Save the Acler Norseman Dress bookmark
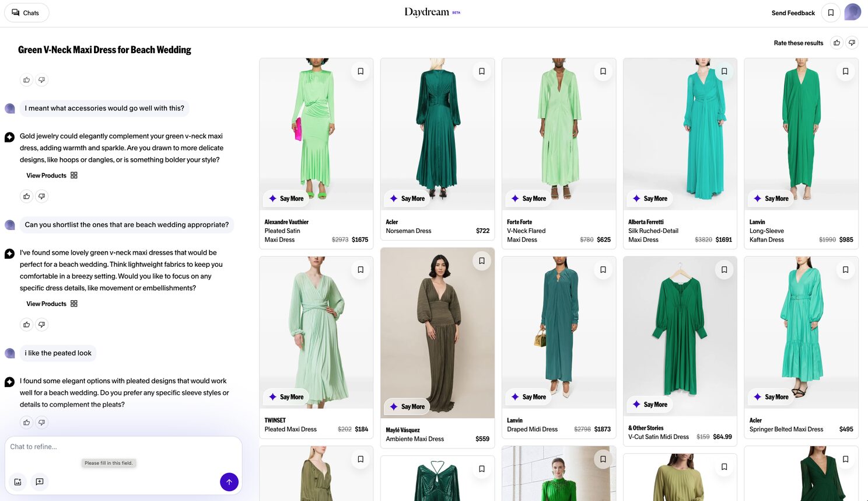 pos(482,71)
